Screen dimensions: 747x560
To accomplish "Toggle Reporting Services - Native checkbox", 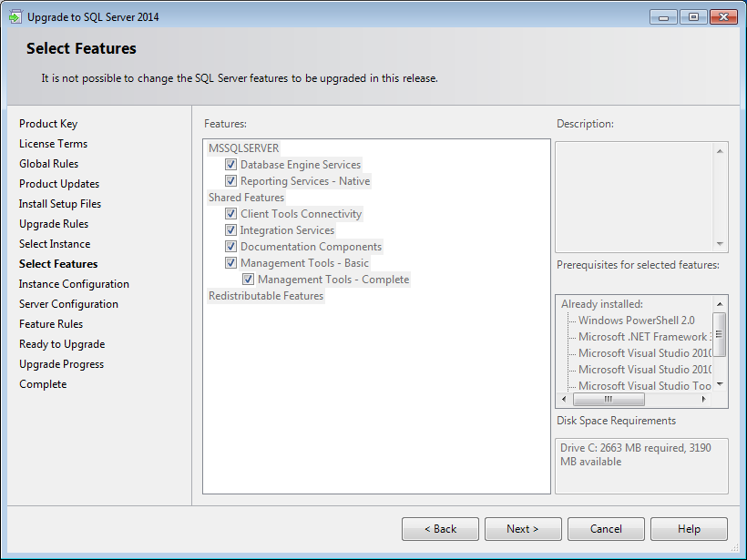I will [230, 181].
